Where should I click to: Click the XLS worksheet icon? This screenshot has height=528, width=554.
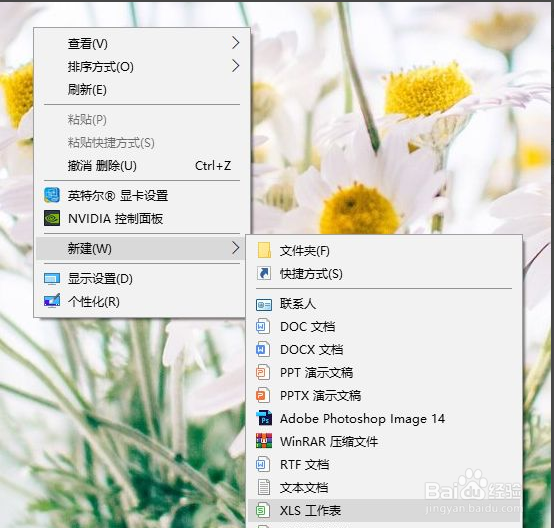(x=263, y=510)
